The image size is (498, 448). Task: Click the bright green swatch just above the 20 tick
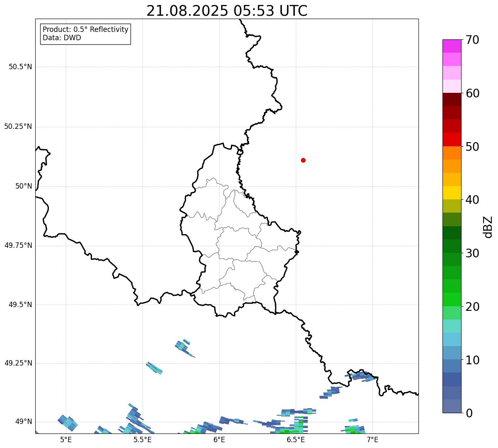(x=452, y=300)
